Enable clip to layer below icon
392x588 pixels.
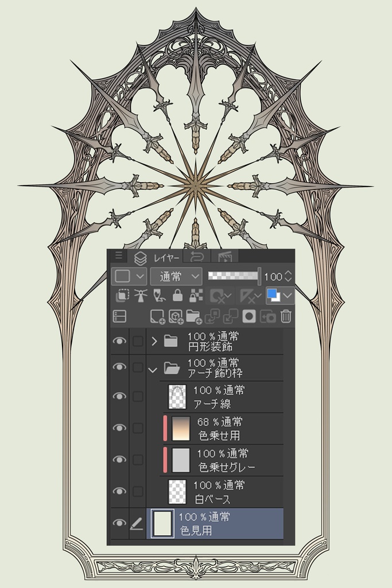tap(123, 296)
